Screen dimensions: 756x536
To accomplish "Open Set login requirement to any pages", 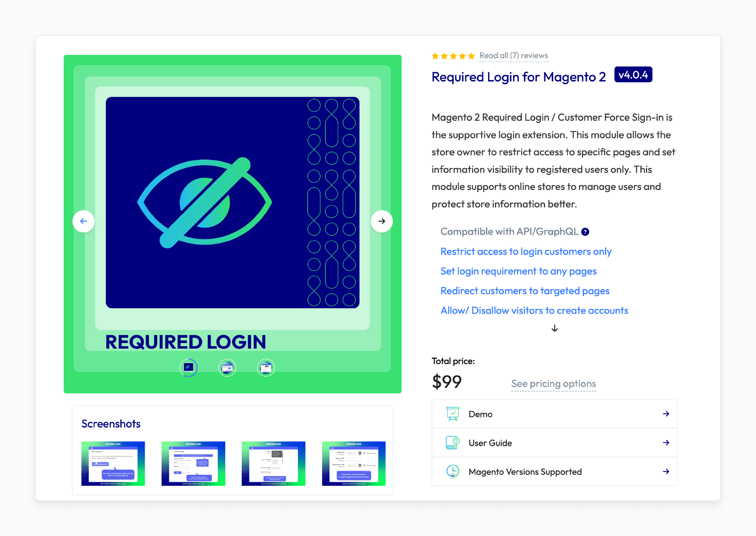I will 518,271.
